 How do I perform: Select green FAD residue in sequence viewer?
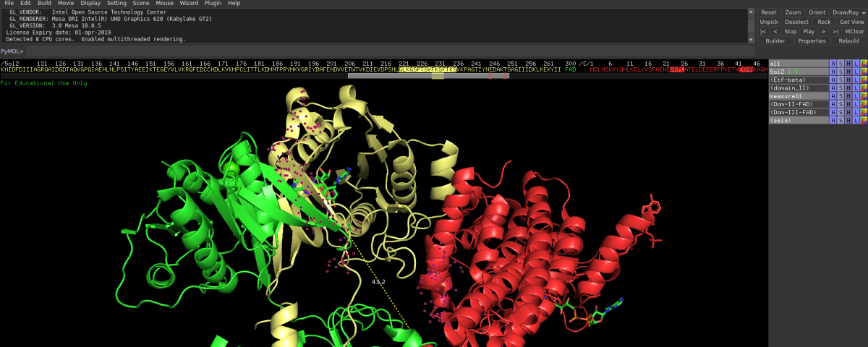pyautogui.click(x=571, y=69)
